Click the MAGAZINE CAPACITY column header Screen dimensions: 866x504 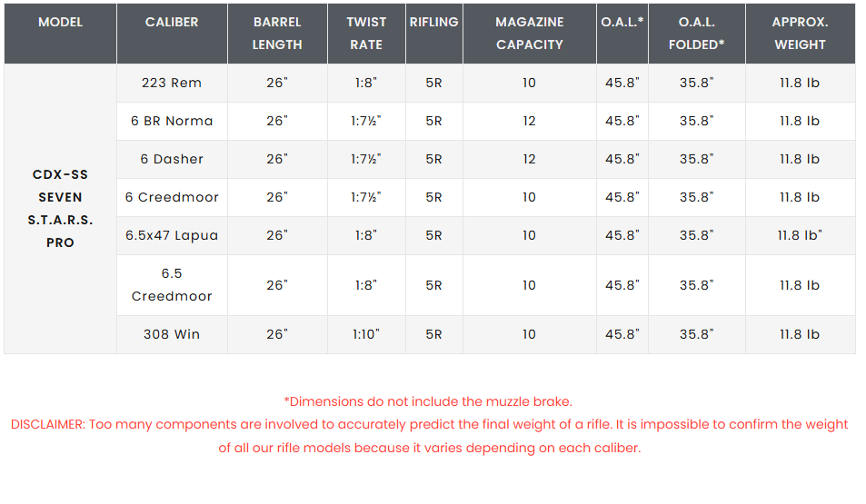(530, 33)
